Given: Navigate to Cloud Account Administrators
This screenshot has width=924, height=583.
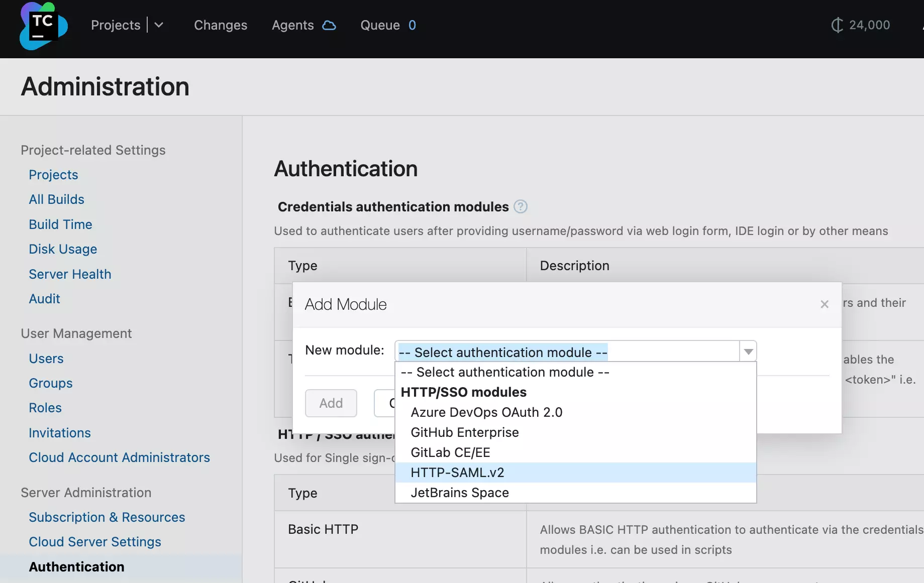Looking at the screenshot, I should click(119, 457).
